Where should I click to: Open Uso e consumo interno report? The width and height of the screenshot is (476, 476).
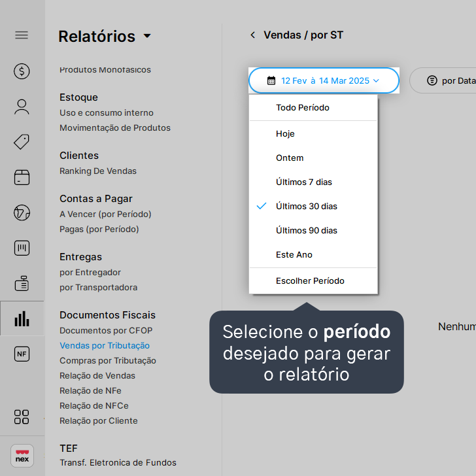pyautogui.click(x=106, y=113)
